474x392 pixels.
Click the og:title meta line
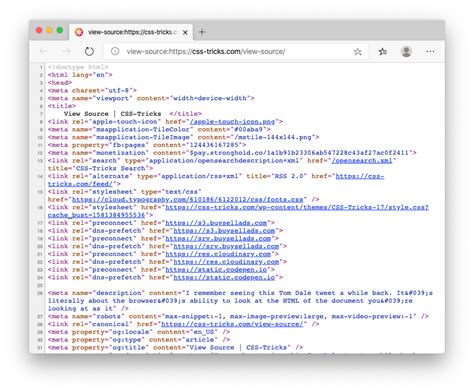click(175, 348)
